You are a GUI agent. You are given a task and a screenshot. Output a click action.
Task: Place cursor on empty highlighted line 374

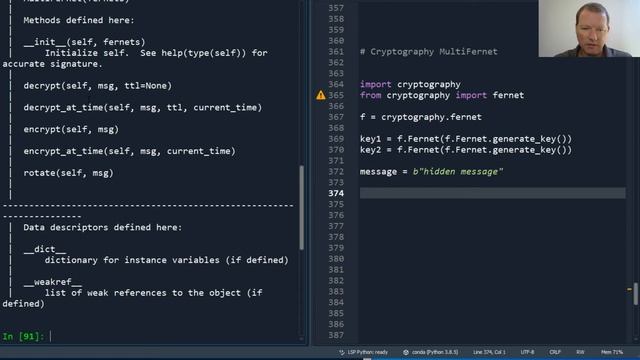[x=492, y=193]
